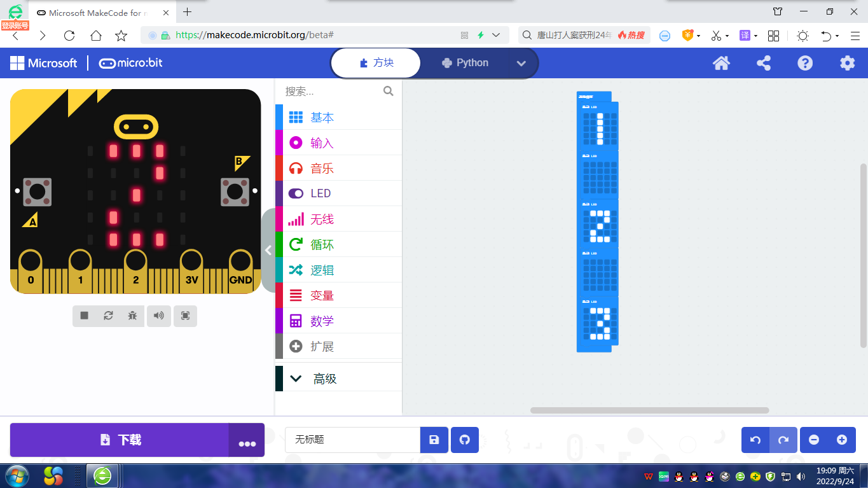The image size is (868, 488).
Task: Click browser forward arrow
Action: pos(43,36)
